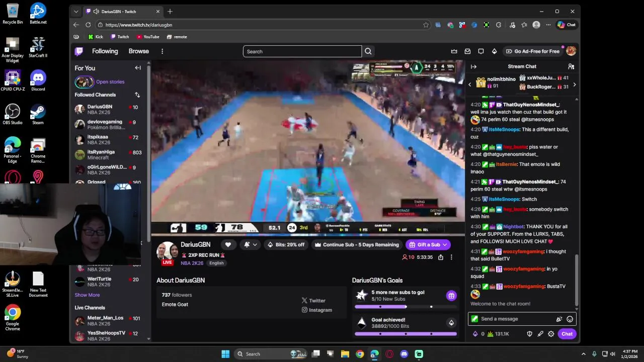This screenshot has width=644, height=362.
Task: Open Kick bookmark
Action: coord(96,37)
